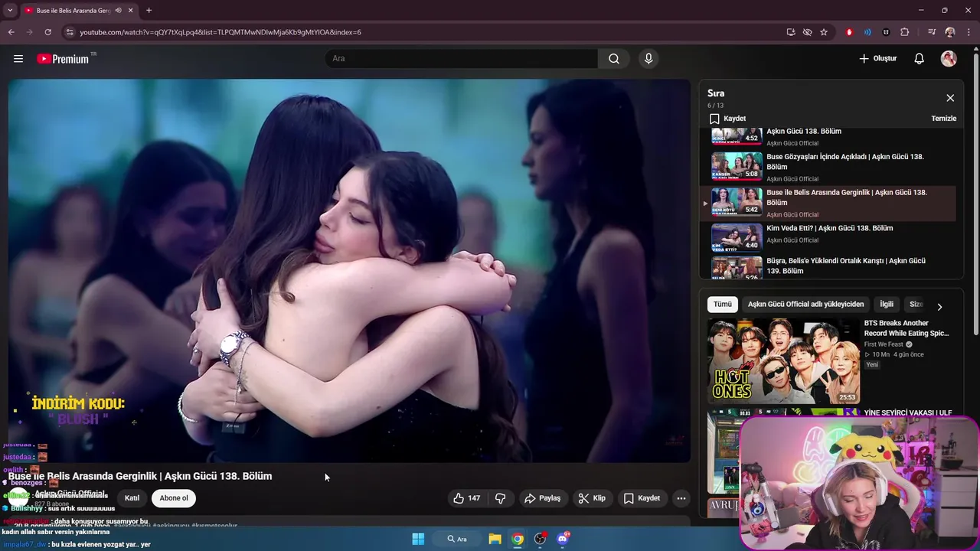980x551 pixels.
Task: Play queue item Kim Veda Etti?
Action: click(828, 237)
